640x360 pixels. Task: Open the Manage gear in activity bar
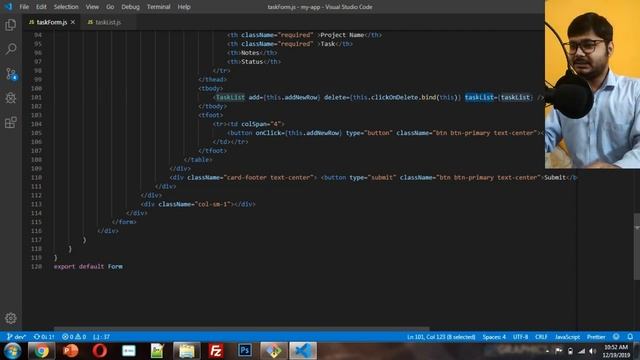pos(11,318)
